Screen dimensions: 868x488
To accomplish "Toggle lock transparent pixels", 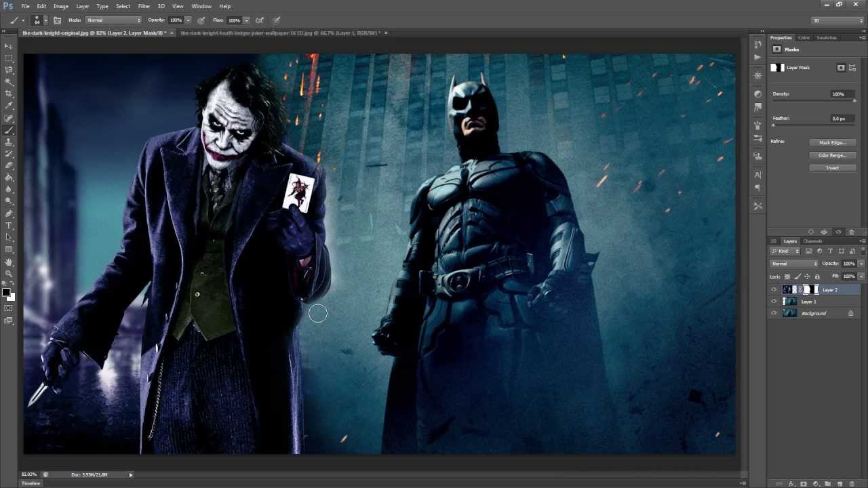I will pyautogui.click(x=787, y=277).
